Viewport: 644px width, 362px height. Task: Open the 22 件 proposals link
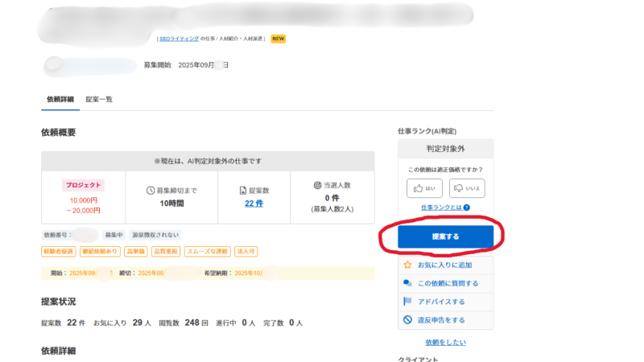(254, 204)
